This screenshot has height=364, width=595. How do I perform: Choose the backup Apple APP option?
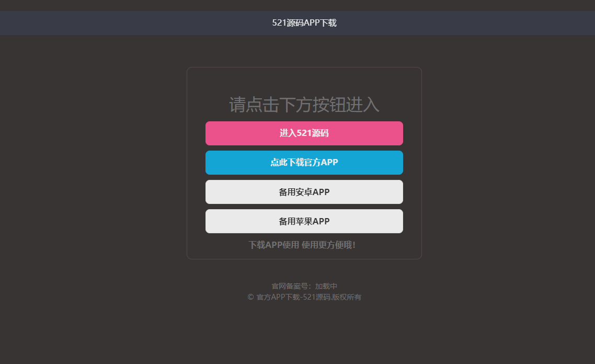[x=304, y=221]
